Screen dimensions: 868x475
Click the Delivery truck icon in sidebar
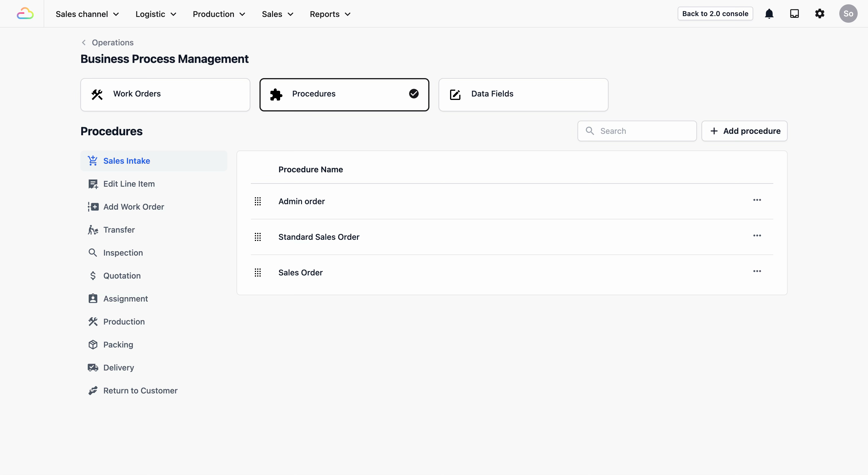click(x=93, y=368)
